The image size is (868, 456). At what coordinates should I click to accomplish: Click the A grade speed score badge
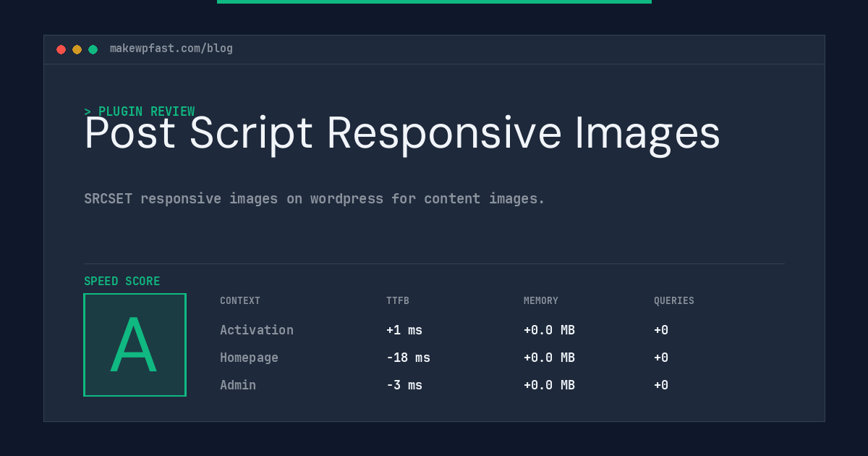[135, 345]
